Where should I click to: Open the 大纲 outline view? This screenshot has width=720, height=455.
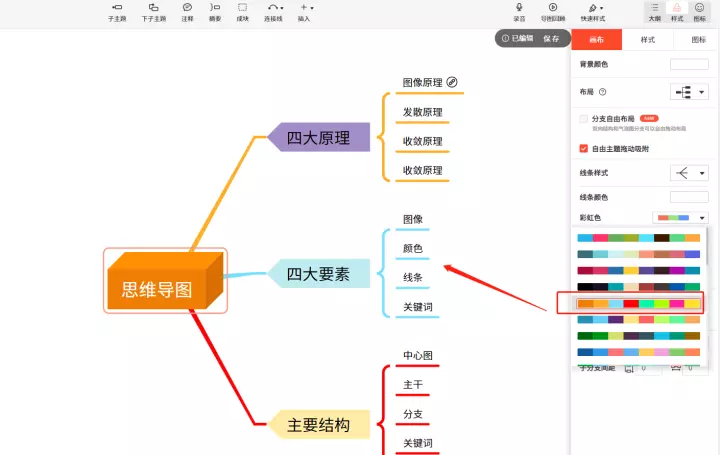point(654,8)
